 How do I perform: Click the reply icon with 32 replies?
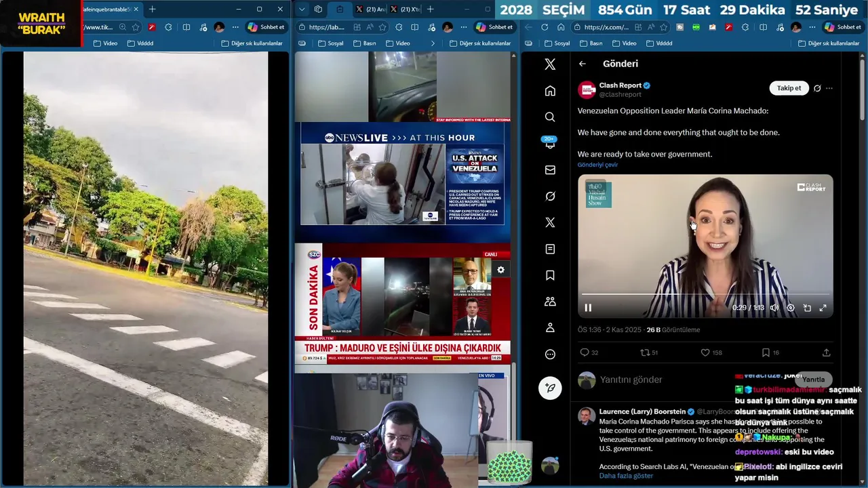[585, 352]
